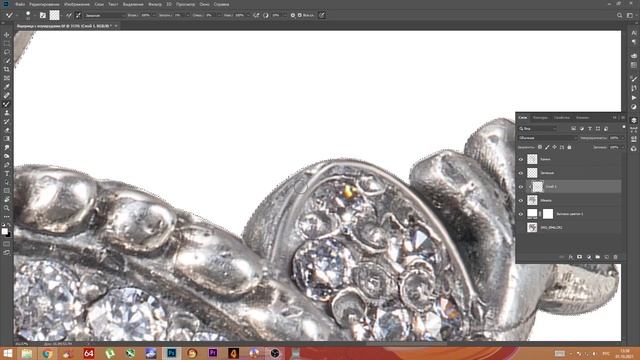Show the bottom IMG layer visibility box
Viewport: 640px width, 360px height.
click(521, 227)
